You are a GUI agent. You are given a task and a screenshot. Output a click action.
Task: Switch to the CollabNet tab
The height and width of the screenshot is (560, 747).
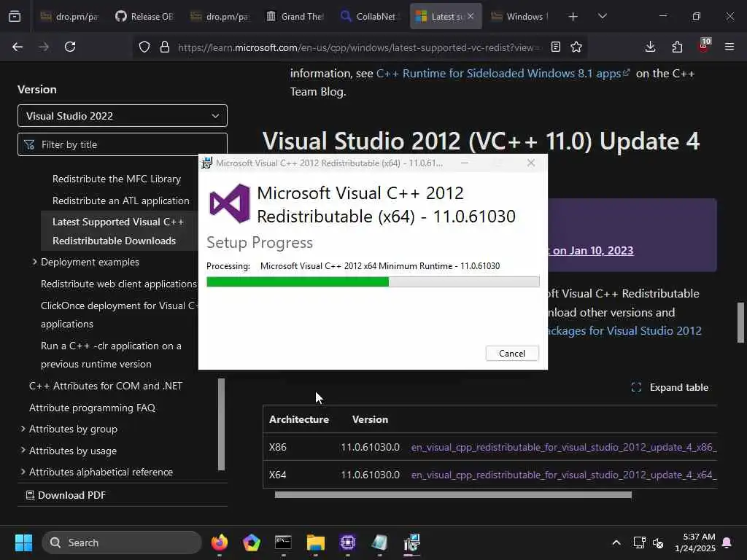coord(370,17)
